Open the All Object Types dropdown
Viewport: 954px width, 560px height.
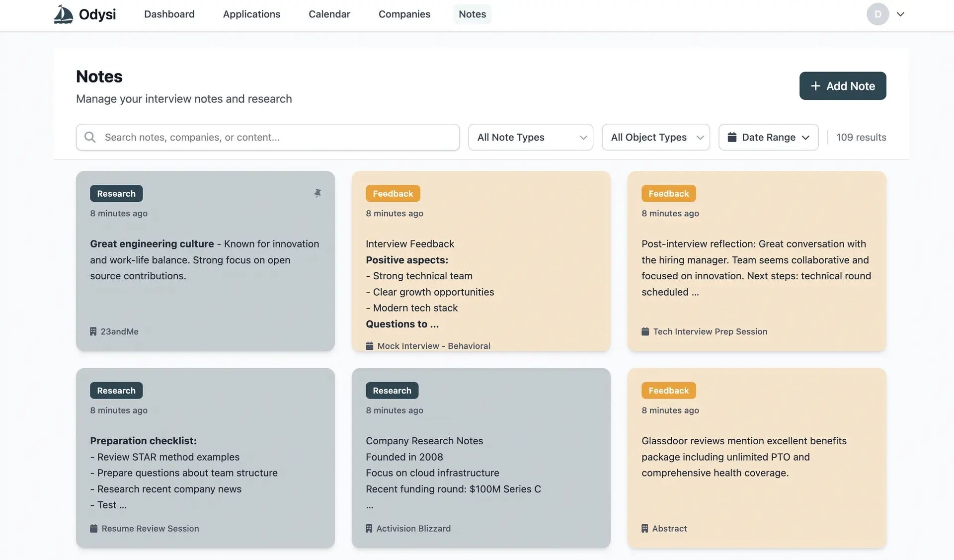pos(655,137)
